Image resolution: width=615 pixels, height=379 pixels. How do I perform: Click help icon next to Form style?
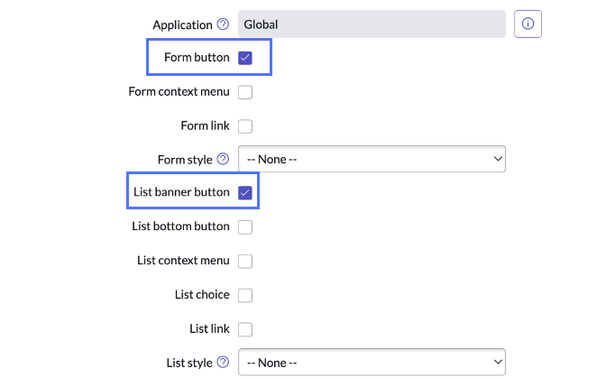(x=223, y=159)
